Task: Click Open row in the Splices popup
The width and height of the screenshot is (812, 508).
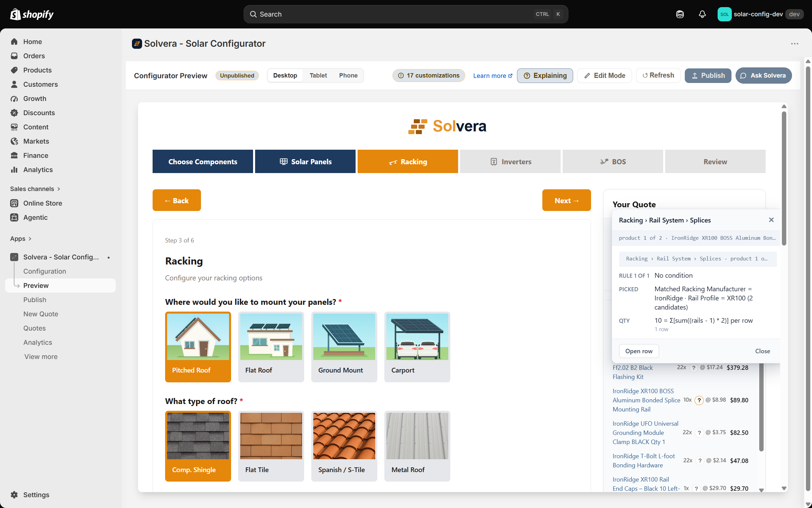Action: click(x=639, y=351)
